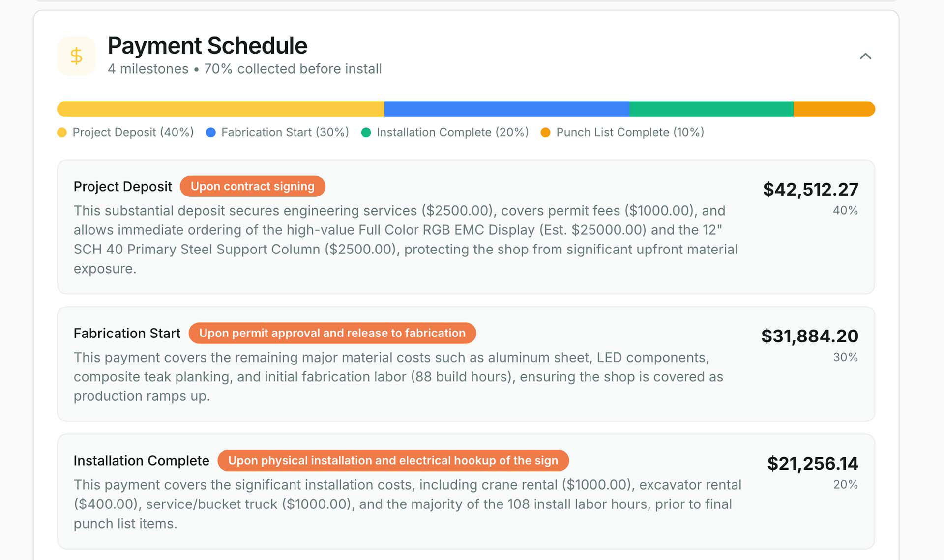Click the $42,512.27 deposit amount
944x560 pixels.
810,189
